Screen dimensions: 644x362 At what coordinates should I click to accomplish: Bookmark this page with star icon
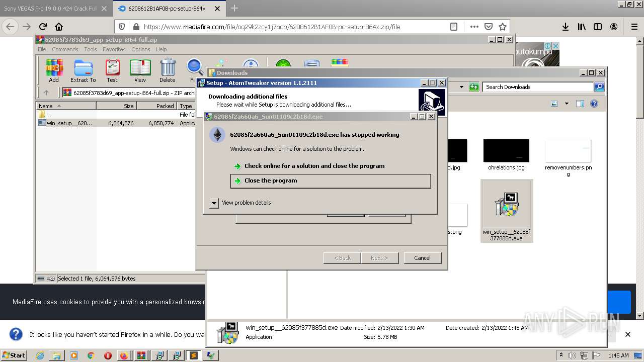[x=502, y=27]
